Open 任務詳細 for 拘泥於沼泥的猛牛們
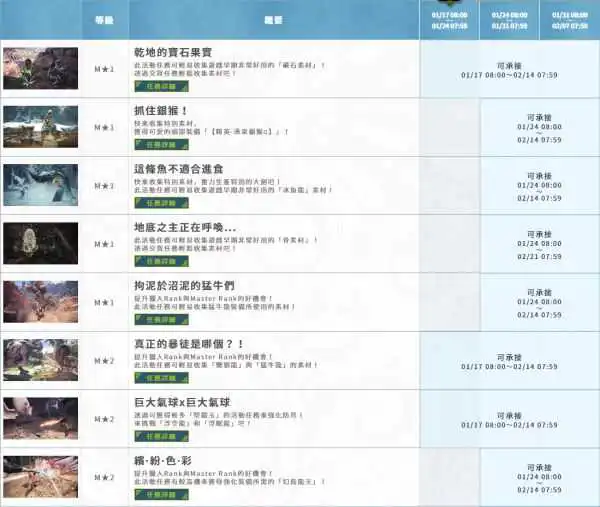600x507 pixels. click(154, 320)
